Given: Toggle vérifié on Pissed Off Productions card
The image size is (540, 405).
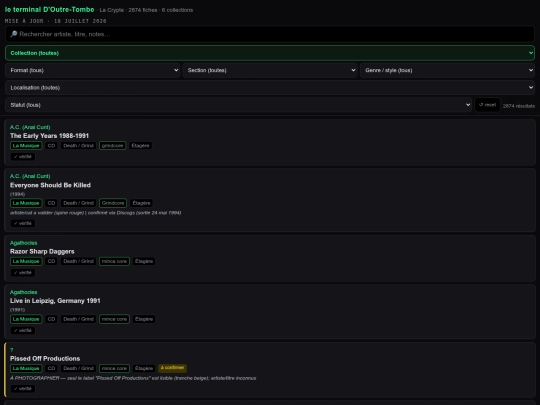Looking at the screenshot, I should [x=23, y=389].
